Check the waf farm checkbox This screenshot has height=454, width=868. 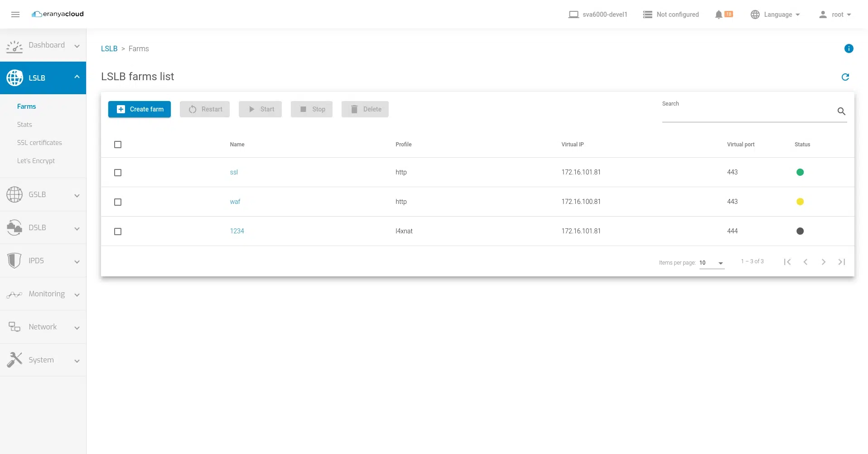[x=118, y=202]
